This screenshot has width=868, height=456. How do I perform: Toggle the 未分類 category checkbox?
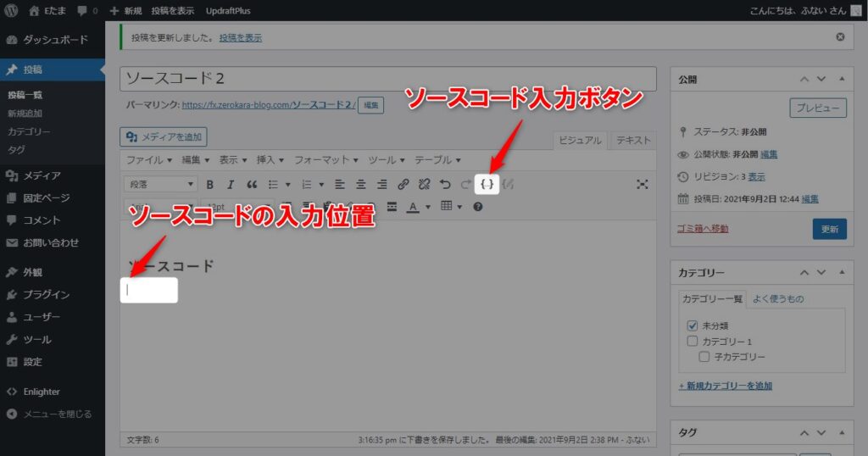click(x=692, y=325)
